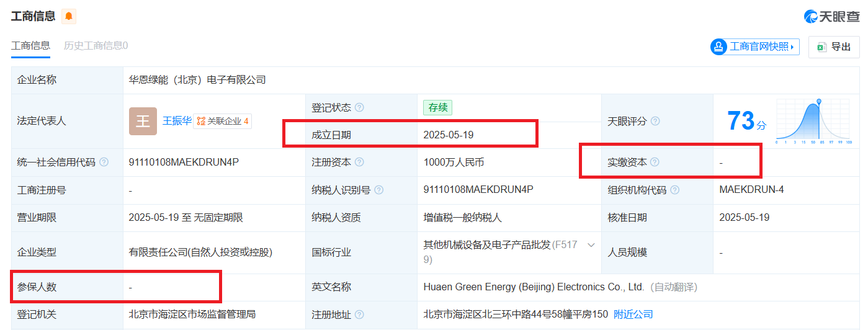Click organization code MAEKDRUN-4
868x330 pixels.
click(751, 190)
